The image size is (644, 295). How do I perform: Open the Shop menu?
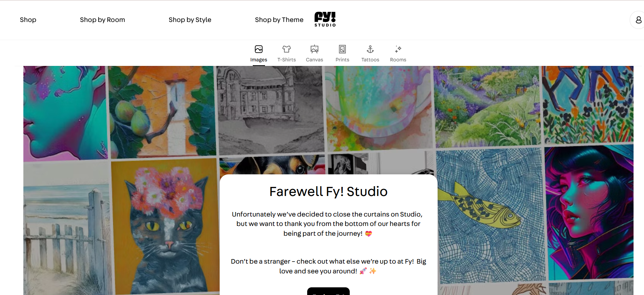[x=28, y=20]
